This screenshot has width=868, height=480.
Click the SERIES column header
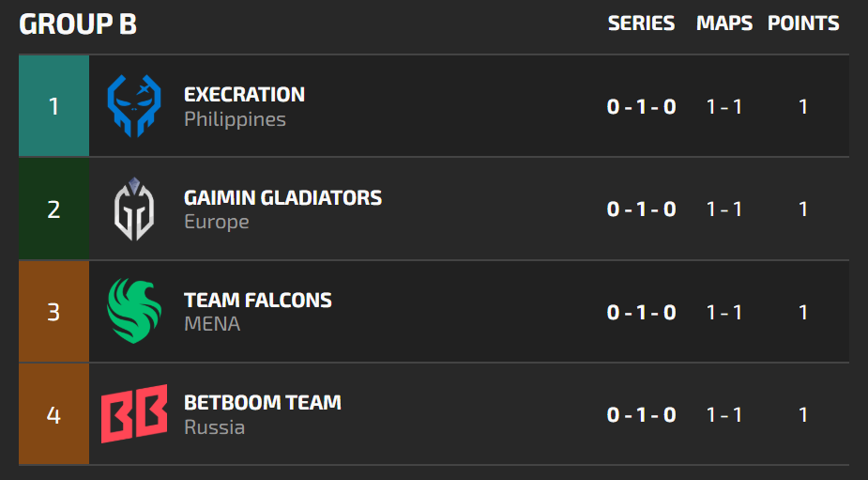641,23
